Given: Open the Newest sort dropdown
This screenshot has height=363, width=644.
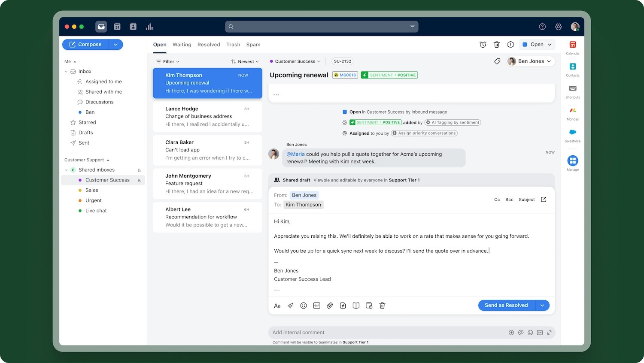Looking at the screenshot, I should click(x=245, y=61).
